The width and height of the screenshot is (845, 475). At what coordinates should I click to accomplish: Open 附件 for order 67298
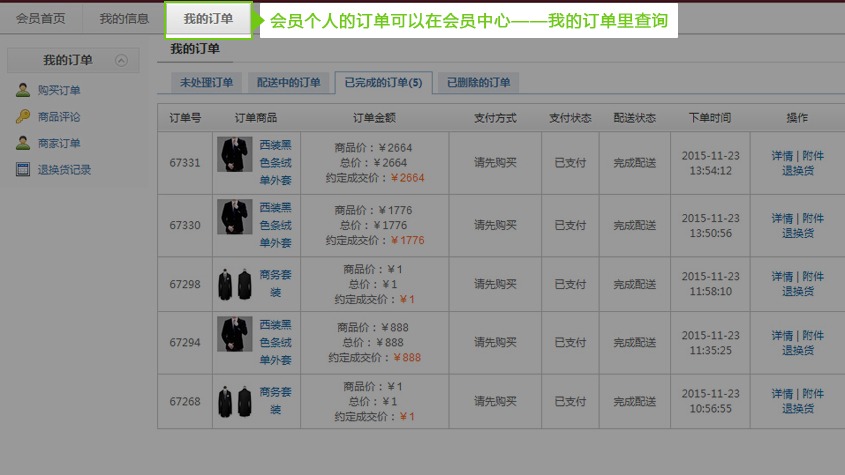813,276
